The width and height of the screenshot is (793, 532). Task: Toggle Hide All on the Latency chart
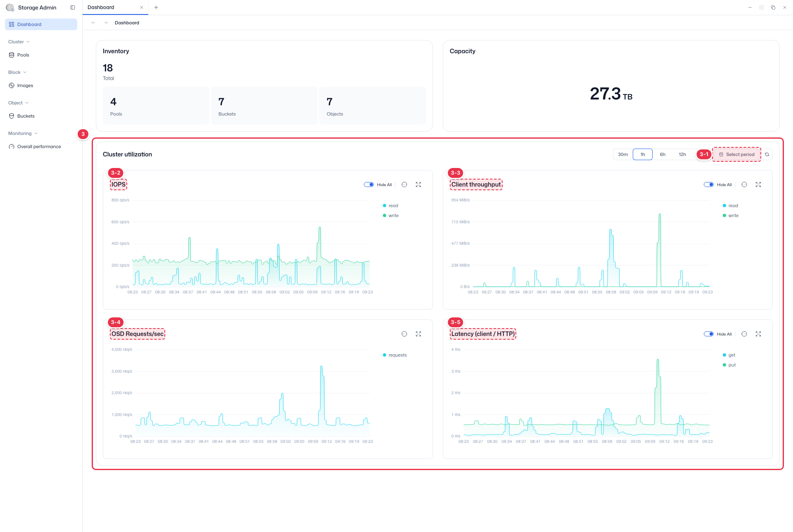[x=709, y=334]
